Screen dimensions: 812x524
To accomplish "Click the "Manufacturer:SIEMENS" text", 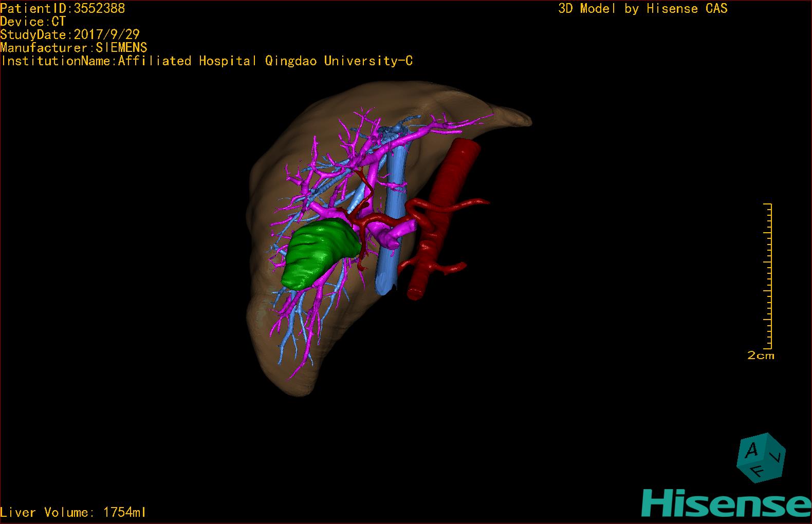I will (74, 48).
